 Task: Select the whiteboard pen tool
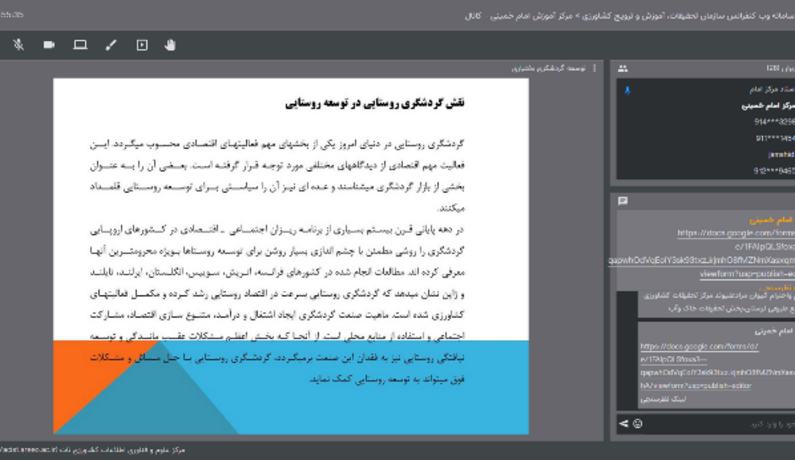coord(111,45)
